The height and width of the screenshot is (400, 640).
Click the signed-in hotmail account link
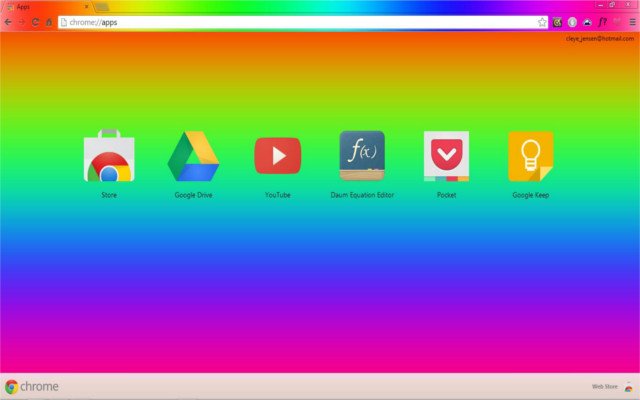600,38
